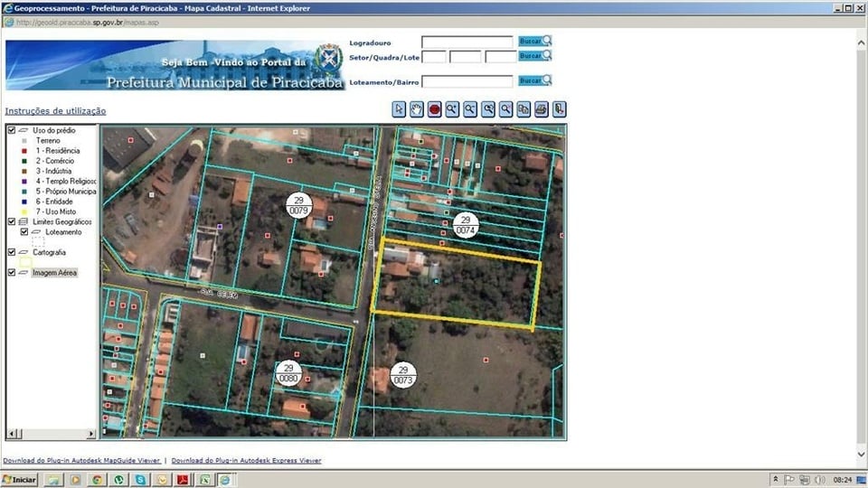Click the 7 - Uso Misto legend entry
868x488 pixels.
56,211
